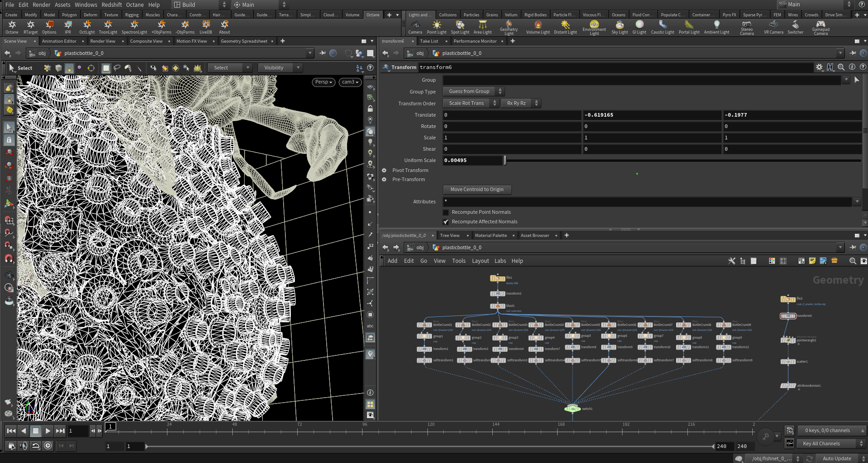Click Move Centroid to Origin button

tap(477, 190)
